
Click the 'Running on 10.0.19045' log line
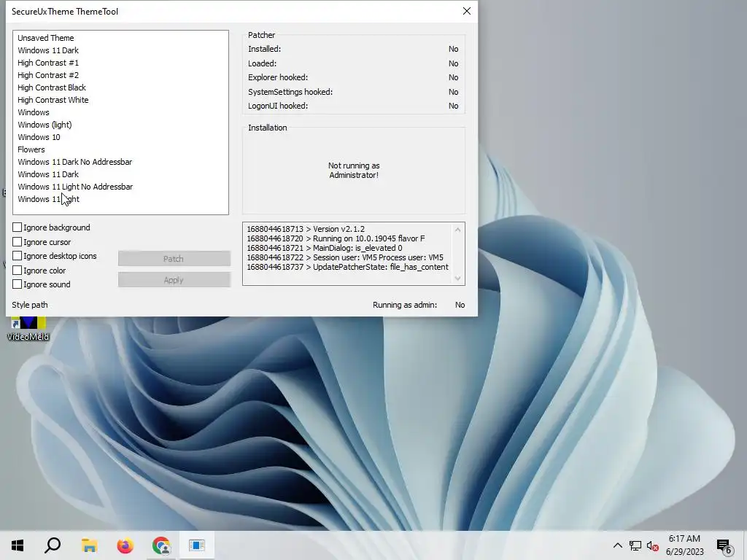point(336,238)
